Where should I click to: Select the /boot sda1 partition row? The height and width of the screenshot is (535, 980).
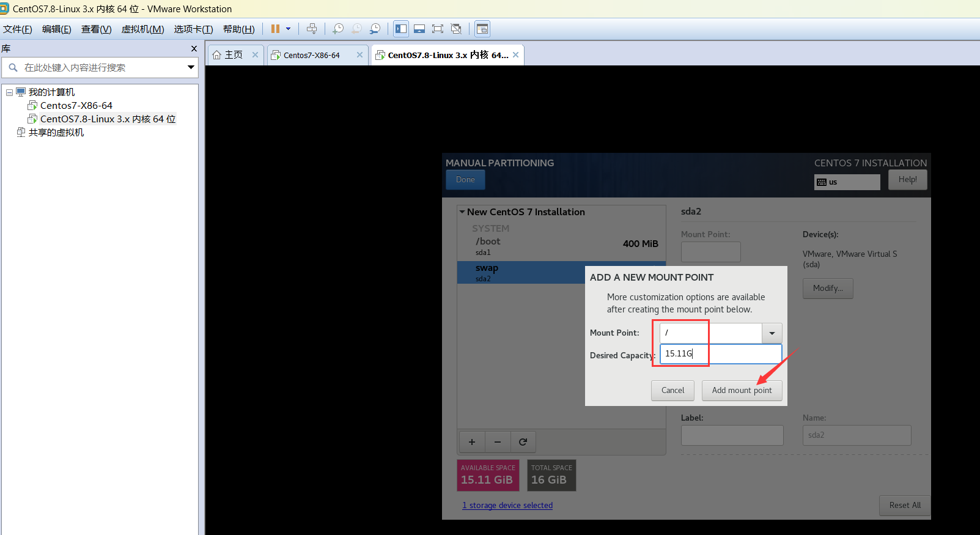tap(561, 246)
